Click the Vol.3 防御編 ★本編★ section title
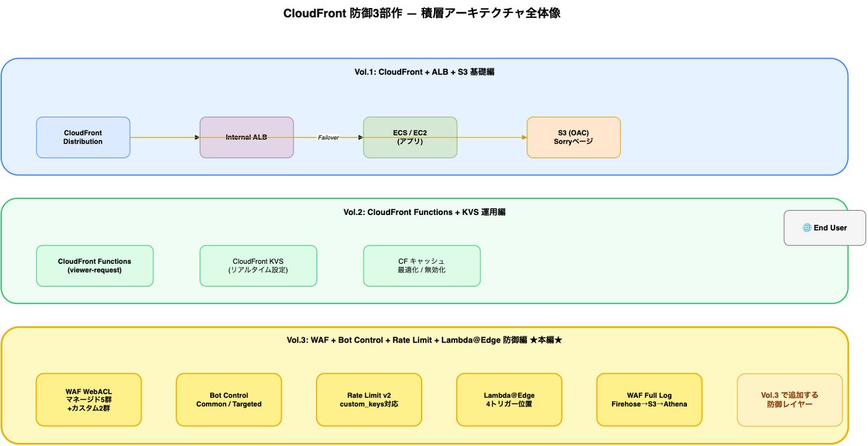Viewport: 868px width, 446px height. [x=424, y=340]
